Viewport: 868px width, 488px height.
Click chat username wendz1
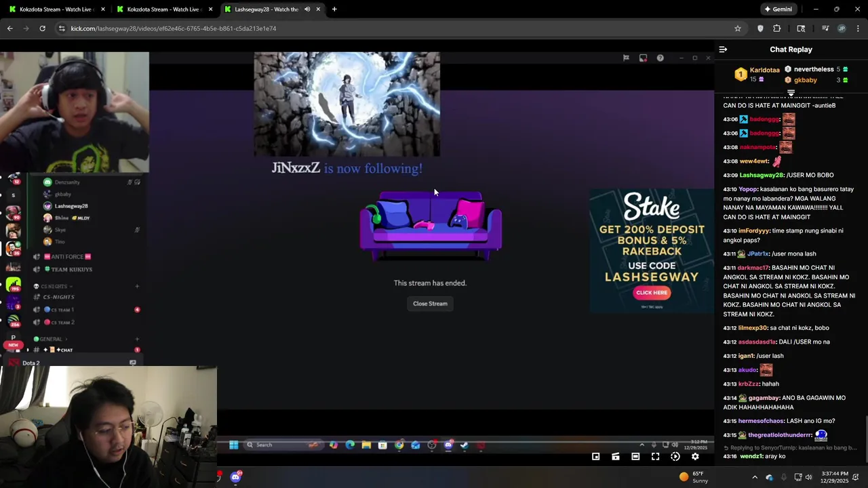click(751, 456)
